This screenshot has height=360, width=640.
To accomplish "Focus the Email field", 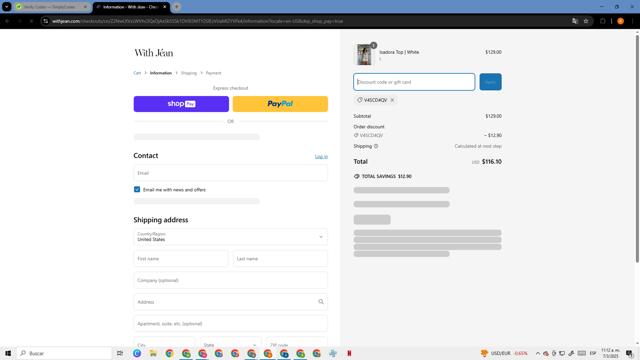I will click(x=231, y=173).
